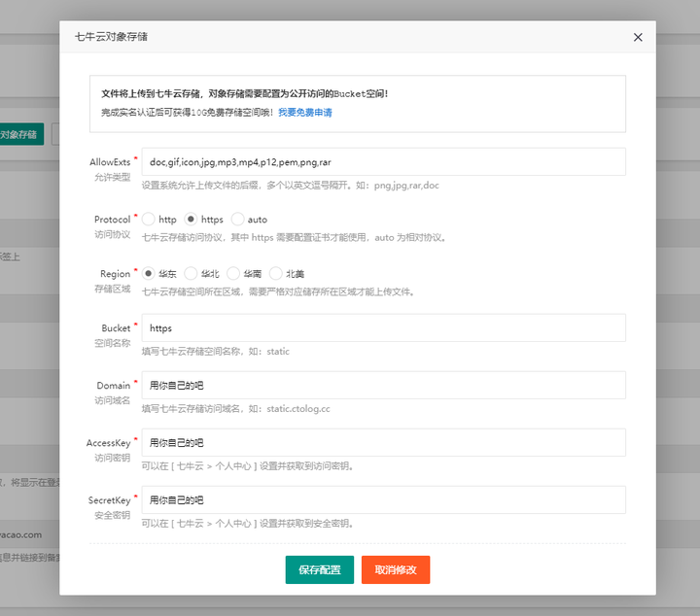700x616 pixels.
Task: Open the 我要免费申请 link
Action: point(305,113)
